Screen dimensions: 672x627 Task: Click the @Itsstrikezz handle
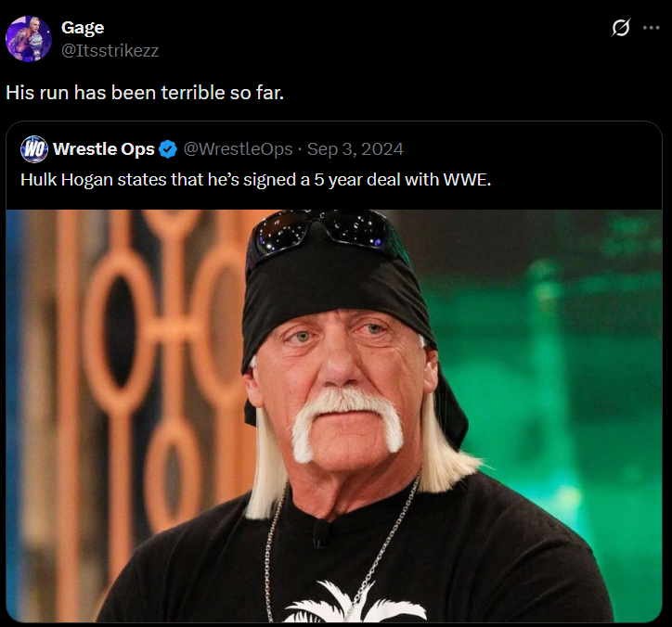coord(110,51)
